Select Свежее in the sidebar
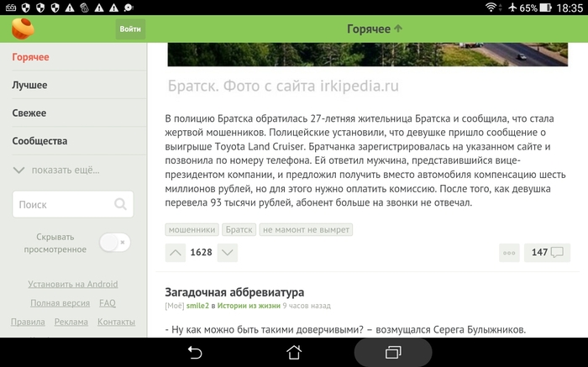588x367 pixels. (x=29, y=113)
